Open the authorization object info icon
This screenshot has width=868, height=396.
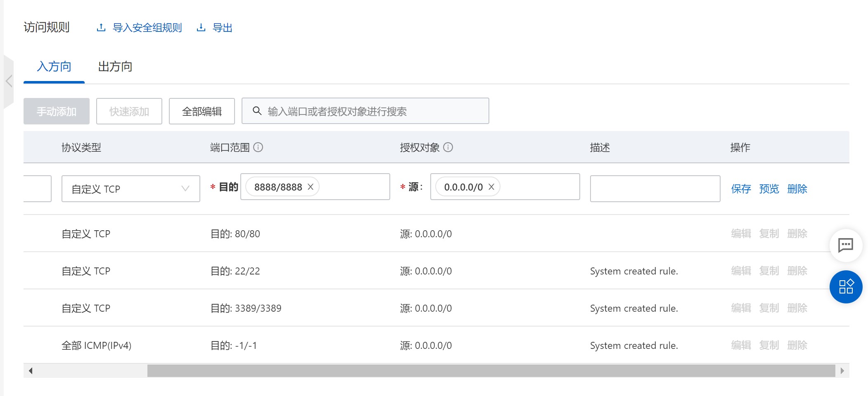pos(448,147)
